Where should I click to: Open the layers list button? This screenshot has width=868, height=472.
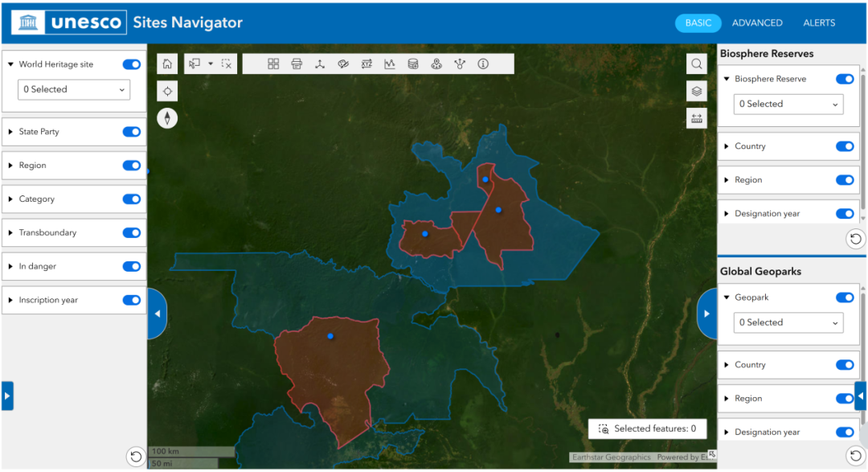pyautogui.click(x=697, y=91)
